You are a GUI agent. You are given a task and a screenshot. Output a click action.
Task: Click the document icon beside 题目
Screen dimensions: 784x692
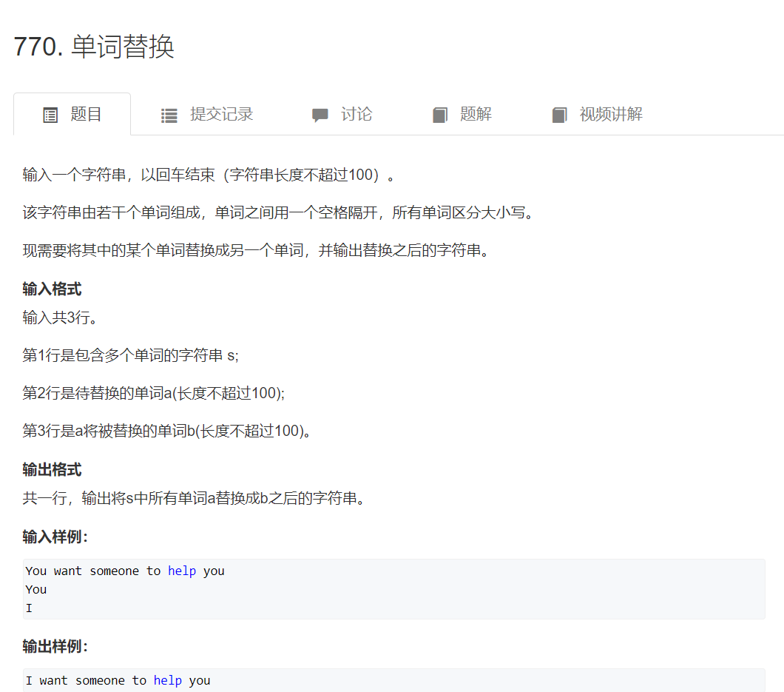pyautogui.click(x=50, y=115)
